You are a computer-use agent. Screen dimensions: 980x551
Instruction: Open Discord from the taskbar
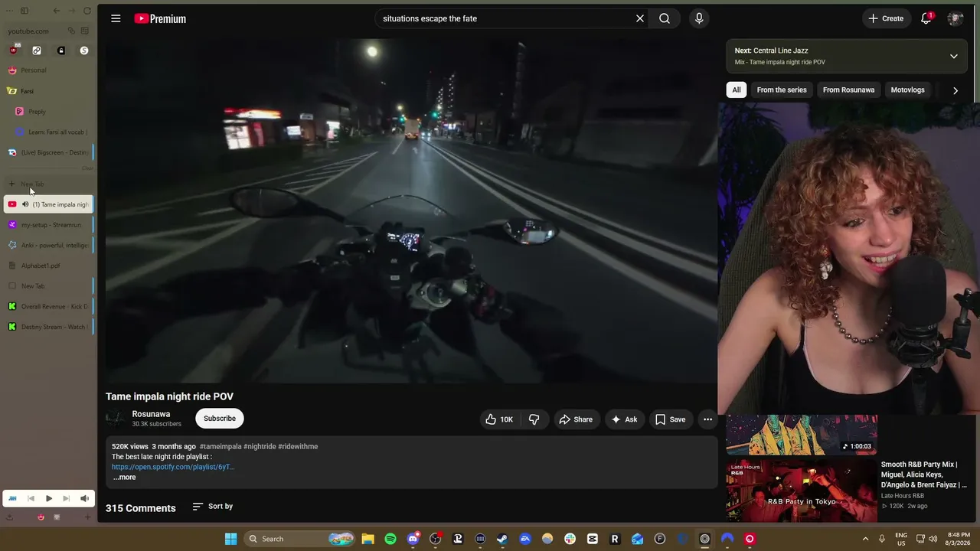click(413, 539)
